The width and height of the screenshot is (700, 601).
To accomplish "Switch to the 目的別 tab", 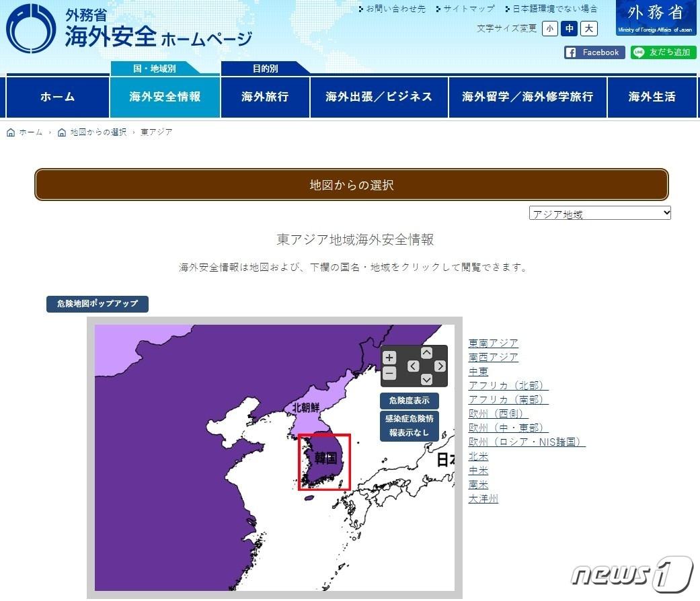I will click(265, 68).
